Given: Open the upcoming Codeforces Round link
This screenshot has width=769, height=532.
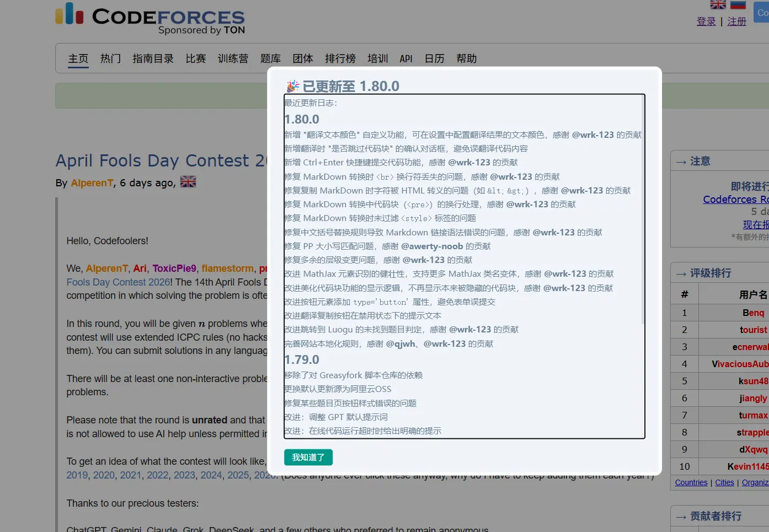Looking at the screenshot, I should [x=735, y=199].
